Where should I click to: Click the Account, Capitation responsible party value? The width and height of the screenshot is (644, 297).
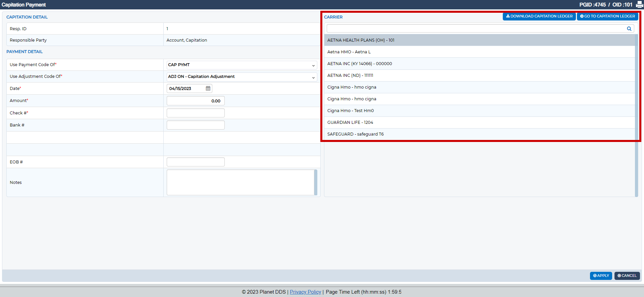point(187,40)
